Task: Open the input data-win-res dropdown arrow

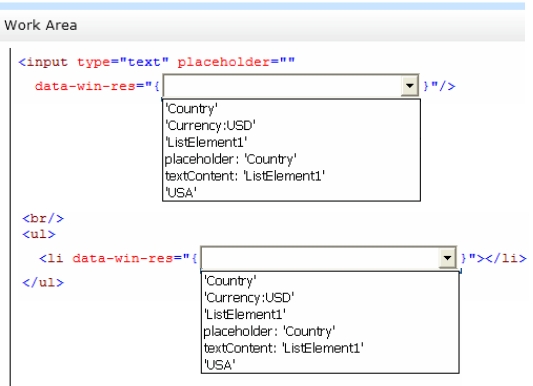Action: pos(410,86)
